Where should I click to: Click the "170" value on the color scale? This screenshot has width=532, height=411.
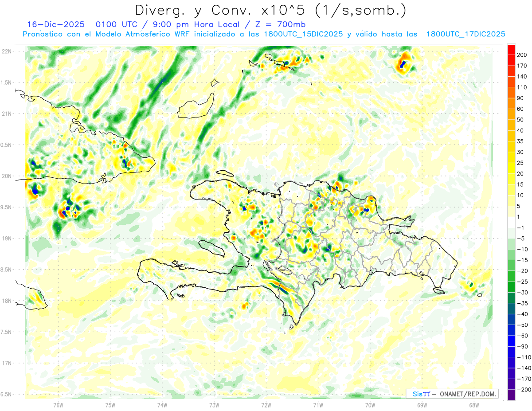pos(522,66)
